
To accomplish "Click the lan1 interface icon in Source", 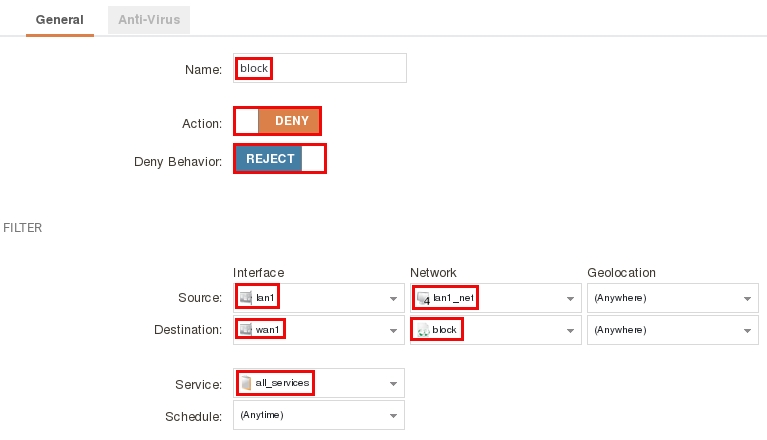I will [246, 298].
